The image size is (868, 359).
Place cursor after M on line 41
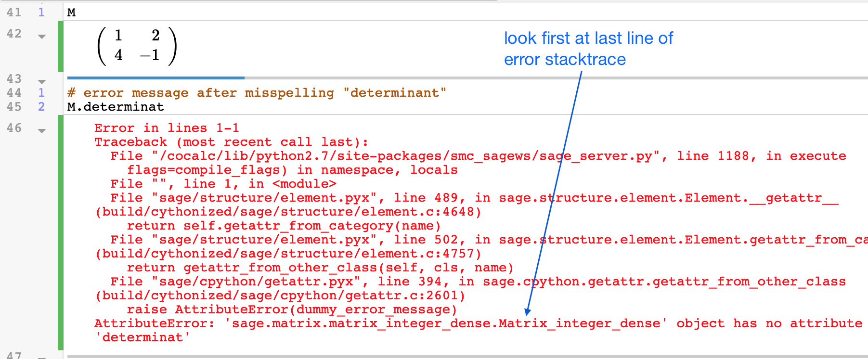coord(76,13)
